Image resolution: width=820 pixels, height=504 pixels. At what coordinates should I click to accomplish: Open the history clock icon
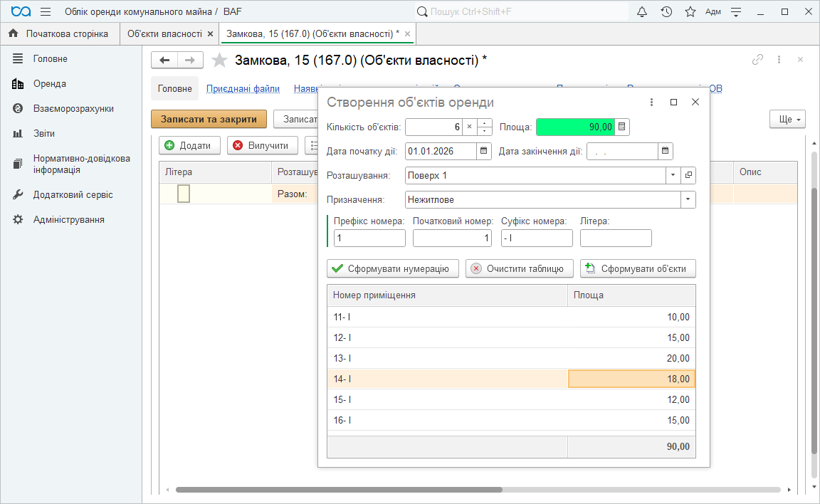[666, 12]
